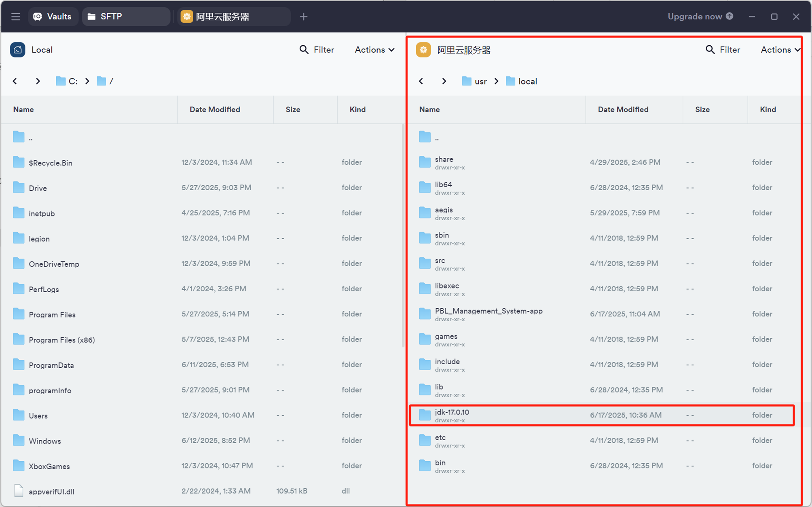Click the remote pane forward arrow
Image resolution: width=812 pixels, height=507 pixels.
tap(444, 81)
